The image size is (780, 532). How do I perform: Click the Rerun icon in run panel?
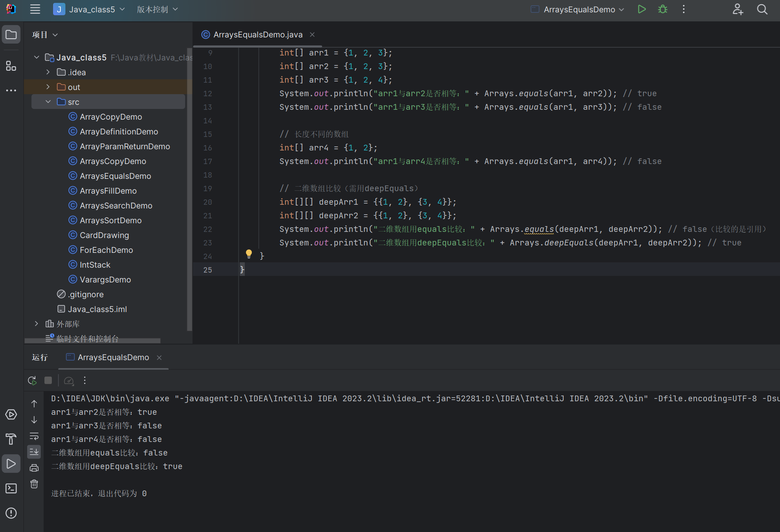[x=32, y=380]
